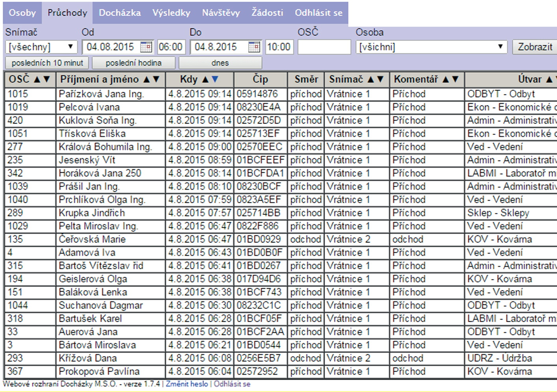Open the Návštěvy tab

point(221,13)
